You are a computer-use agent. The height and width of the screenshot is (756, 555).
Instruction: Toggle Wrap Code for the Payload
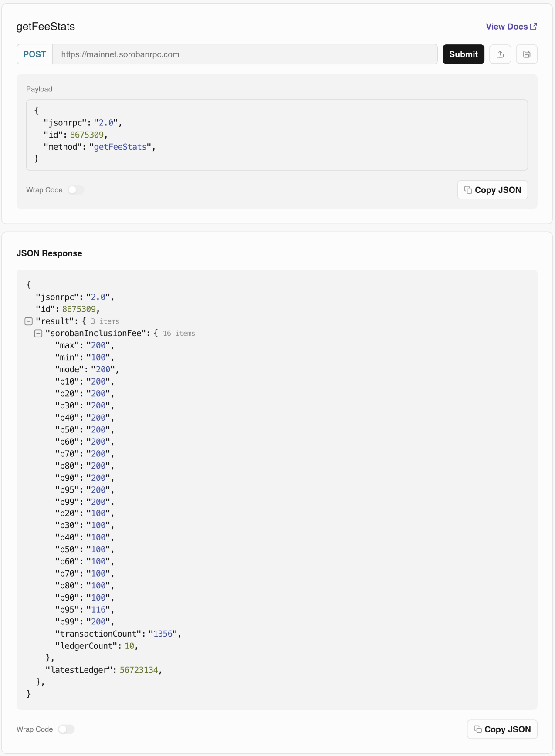(76, 190)
